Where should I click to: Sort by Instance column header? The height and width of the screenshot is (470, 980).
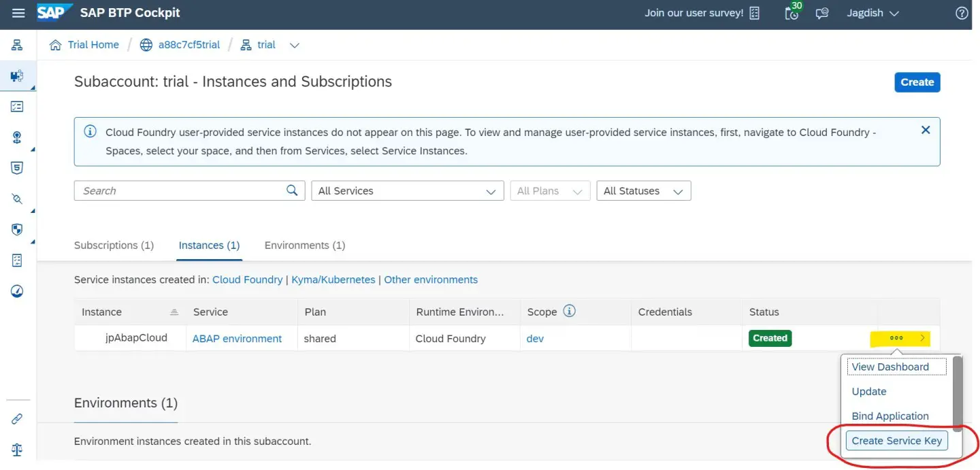coord(130,312)
